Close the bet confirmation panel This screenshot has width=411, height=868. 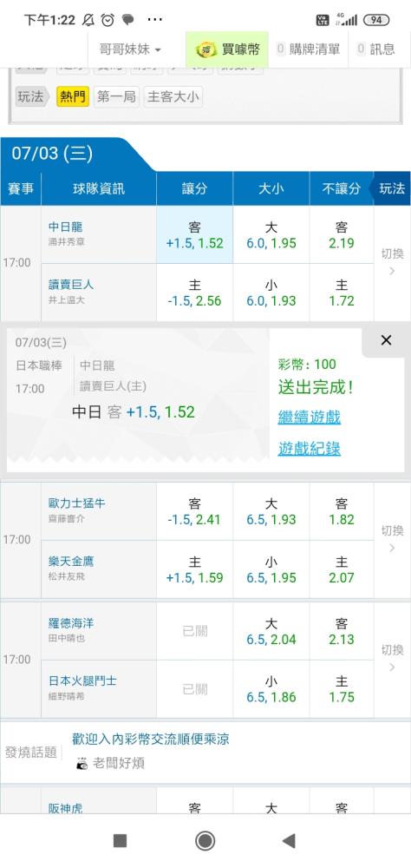tap(386, 340)
